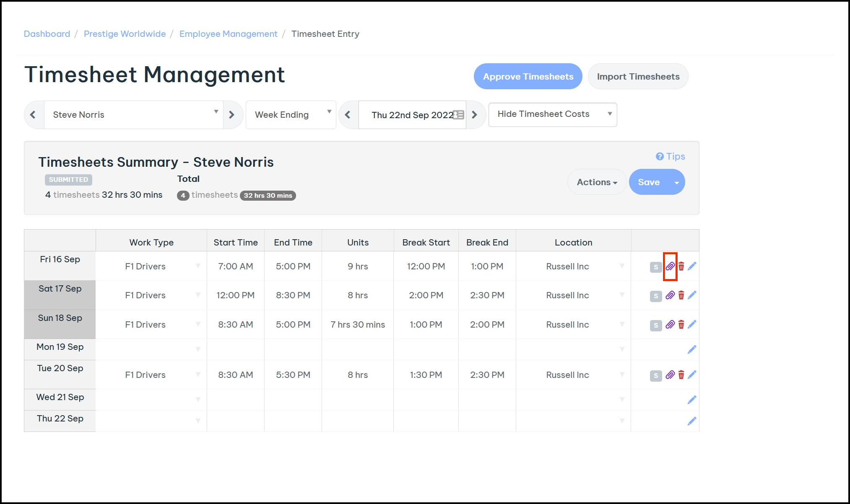Edit the Thu 22 Sep row with pencil
Viewport: 850px width, 504px height.
(692, 421)
